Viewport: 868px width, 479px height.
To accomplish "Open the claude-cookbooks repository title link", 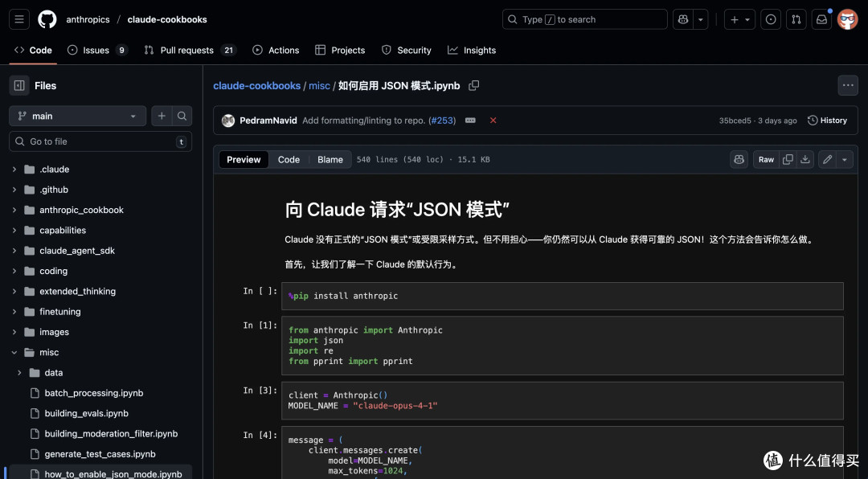I will tap(167, 19).
